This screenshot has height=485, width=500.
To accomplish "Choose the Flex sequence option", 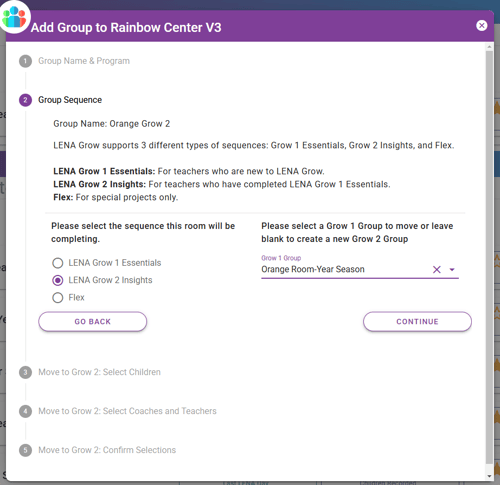I will [x=58, y=298].
